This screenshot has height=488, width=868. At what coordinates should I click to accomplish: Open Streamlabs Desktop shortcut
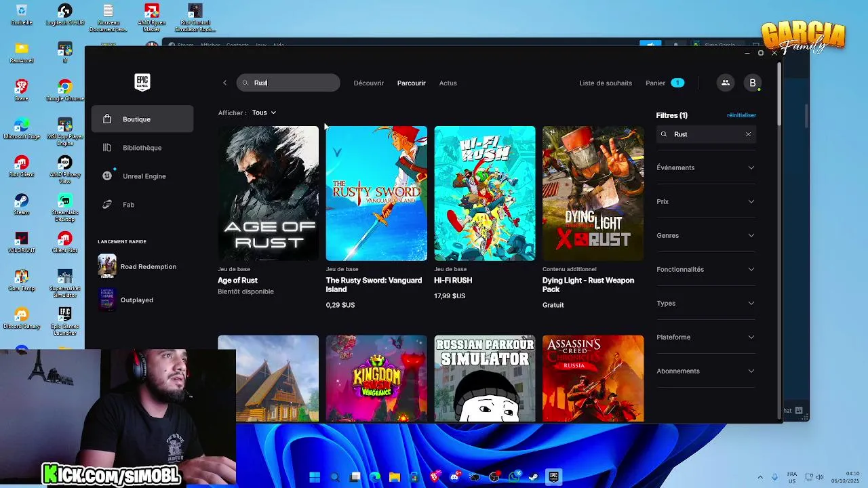tap(65, 207)
